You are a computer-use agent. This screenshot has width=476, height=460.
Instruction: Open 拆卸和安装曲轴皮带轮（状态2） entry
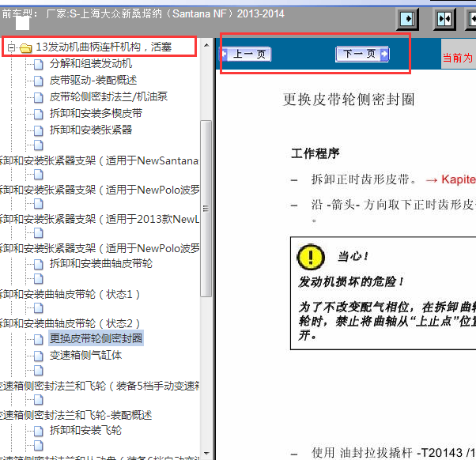pyautogui.click(x=70, y=323)
